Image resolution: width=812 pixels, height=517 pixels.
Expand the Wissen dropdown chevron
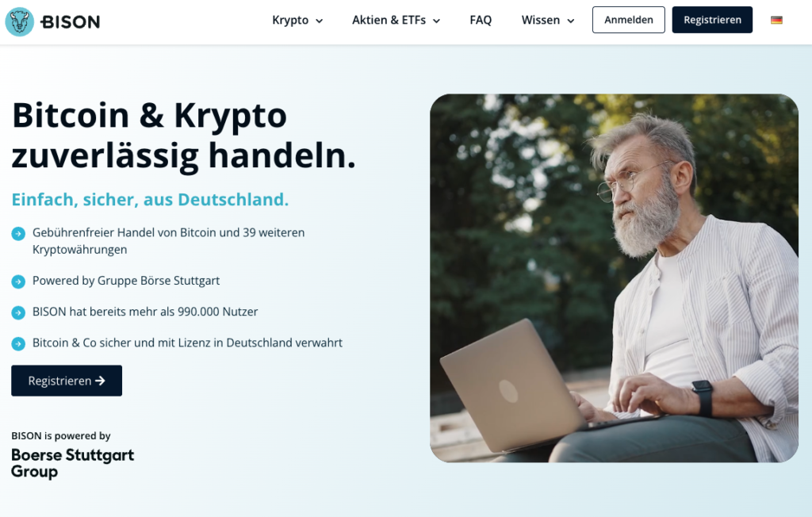(x=571, y=21)
